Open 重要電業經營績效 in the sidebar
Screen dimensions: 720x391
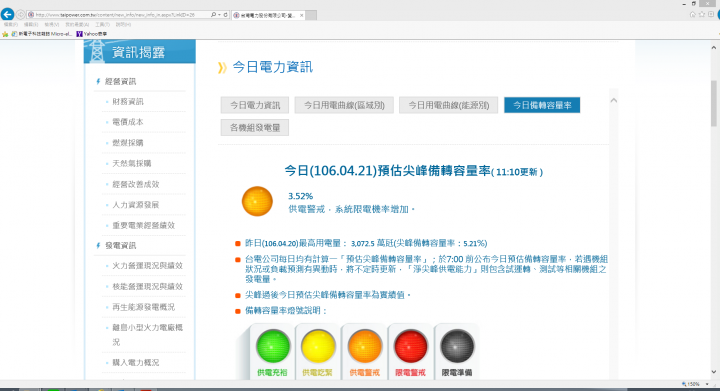144,225
